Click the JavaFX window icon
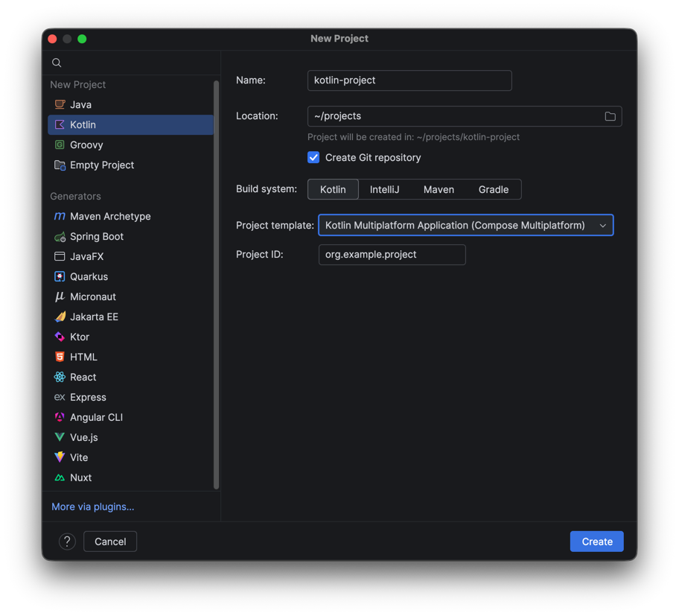679x616 pixels. [x=60, y=256]
